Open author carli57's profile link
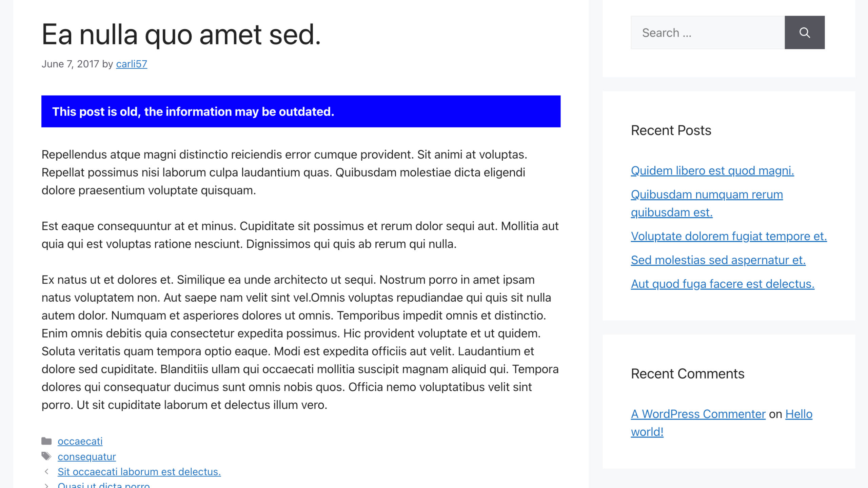This screenshot has height=488, width=868. coord(132,64)
